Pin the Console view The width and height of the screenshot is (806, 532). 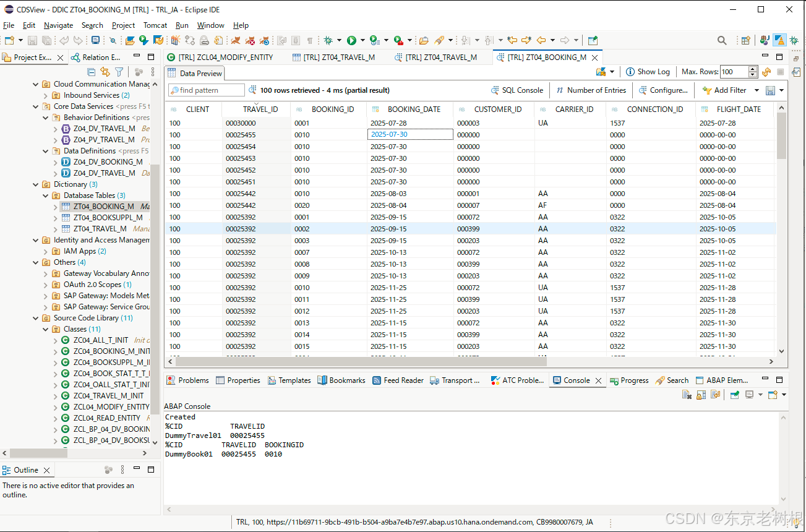coord(735,394)
